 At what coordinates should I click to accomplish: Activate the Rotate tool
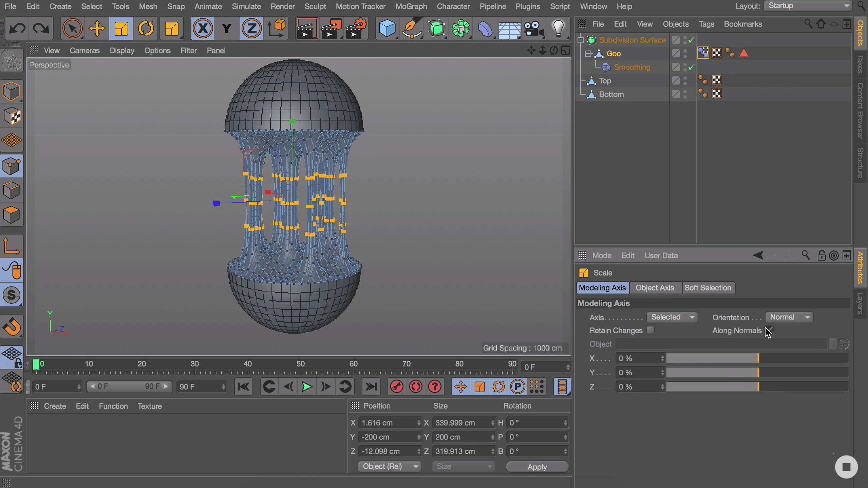(146, 29)
